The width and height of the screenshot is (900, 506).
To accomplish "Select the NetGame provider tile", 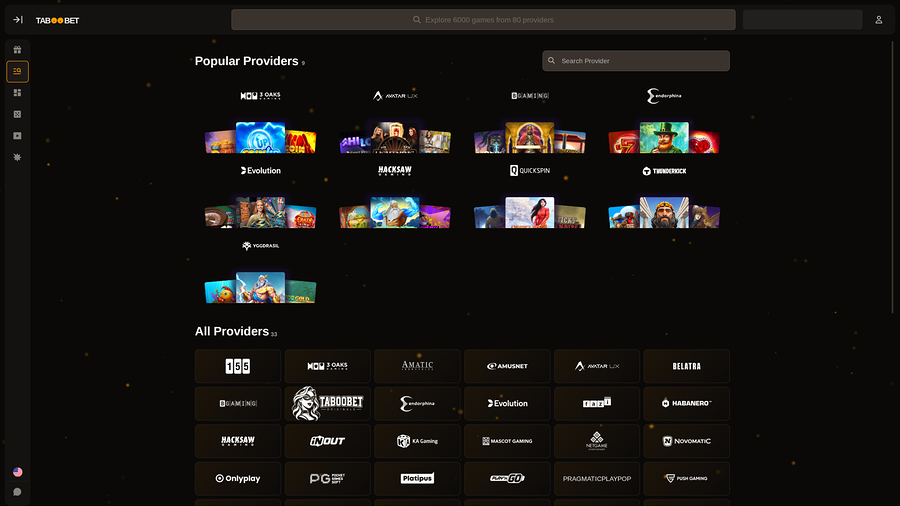I will click(597, 441).
